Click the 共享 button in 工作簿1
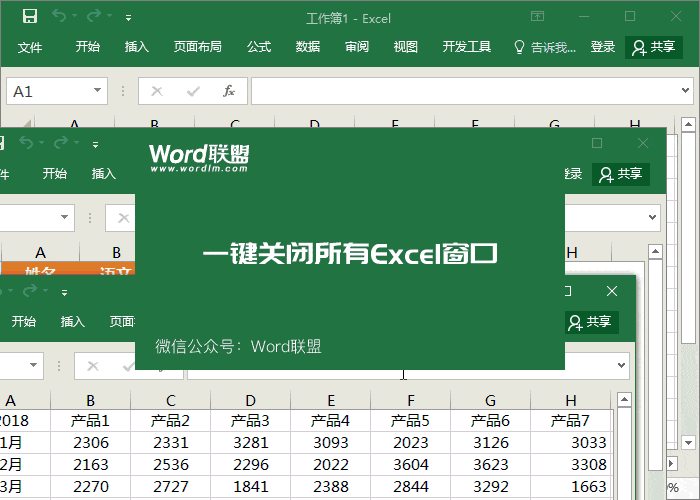This screenshot has width=700, height=500. [654, 47]
